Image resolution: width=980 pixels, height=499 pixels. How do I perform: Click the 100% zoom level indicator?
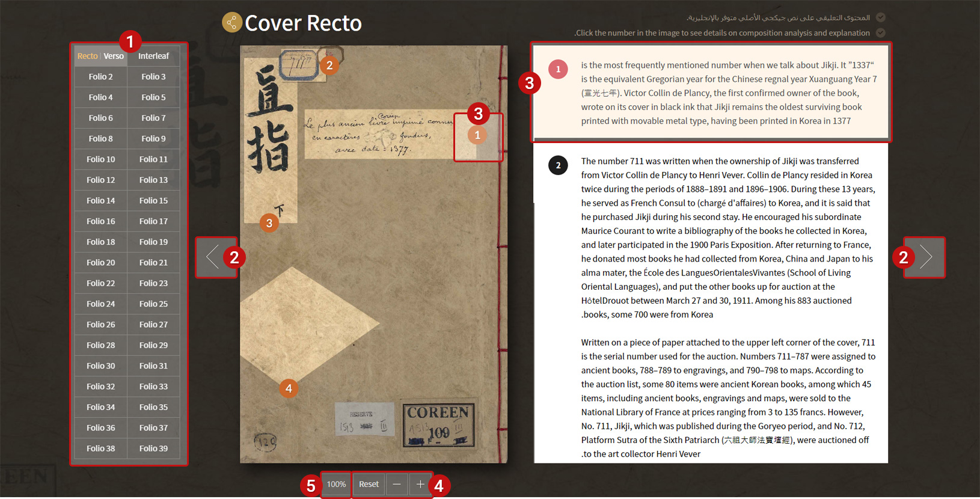click(336, 484)
